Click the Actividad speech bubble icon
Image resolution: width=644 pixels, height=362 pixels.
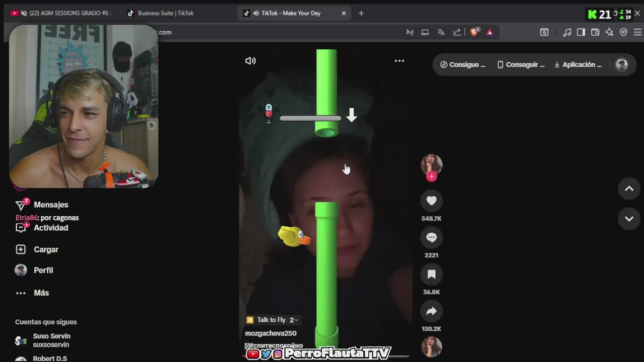pyautogui.click(x=21, y=228)
